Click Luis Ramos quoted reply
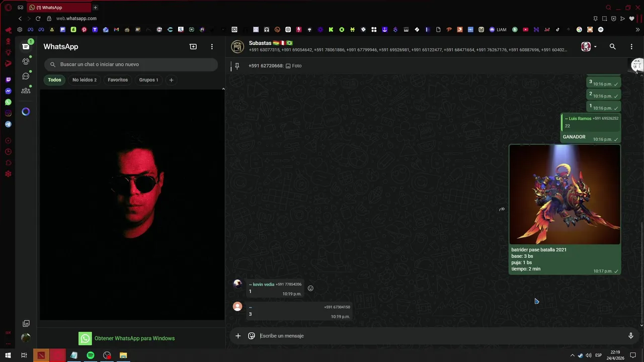The image size is (644, 362). [591, 122]
